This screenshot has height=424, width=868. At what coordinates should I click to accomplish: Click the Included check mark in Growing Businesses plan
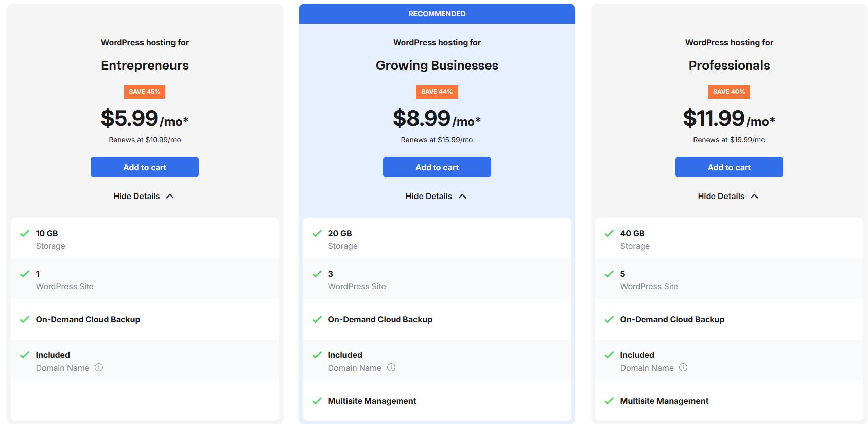click(x=317, y=355)
